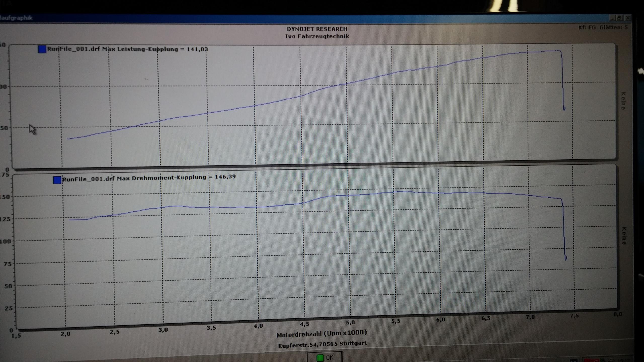The width and height of the screenshot is (644, 362).
Task: Minimize the Laufgraphik window
Action: (612, 18)
